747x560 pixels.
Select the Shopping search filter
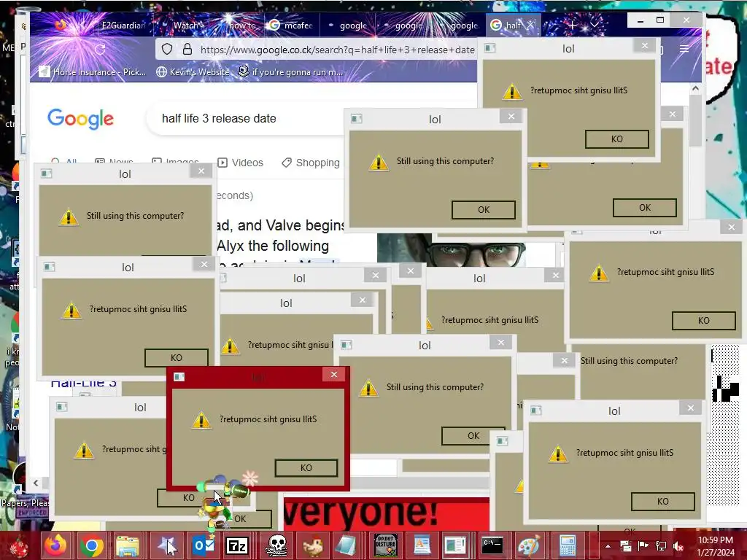tap(310, 163)
